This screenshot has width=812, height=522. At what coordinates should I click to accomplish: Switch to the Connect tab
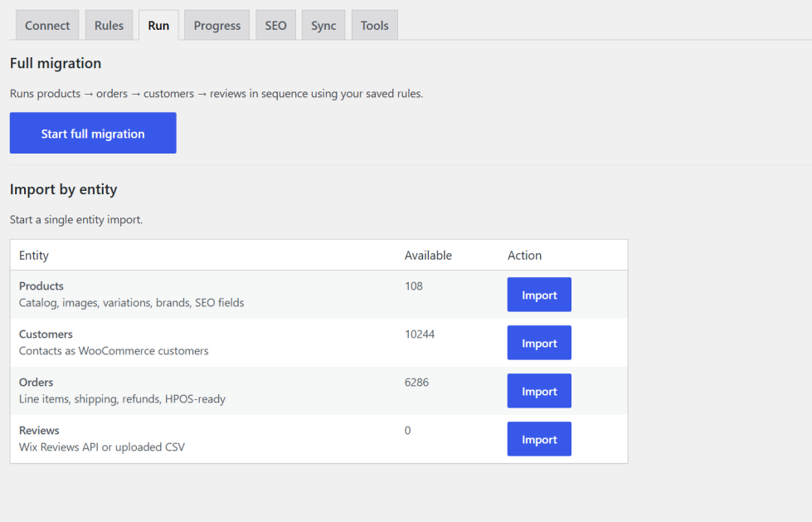(47, 25)
